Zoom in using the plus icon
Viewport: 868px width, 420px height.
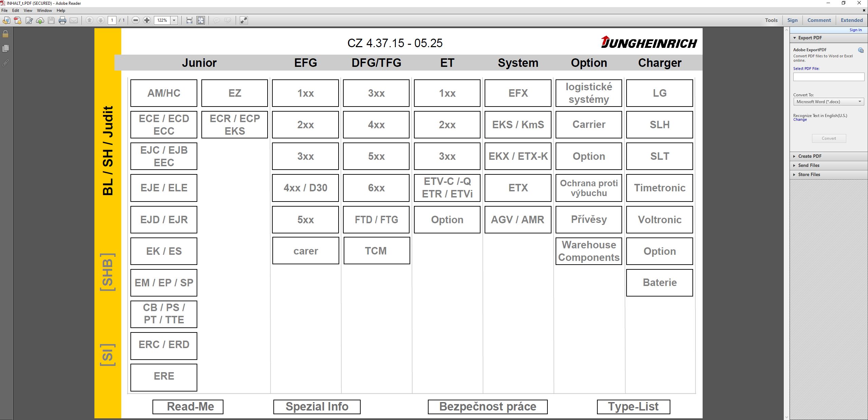point(147,20)
